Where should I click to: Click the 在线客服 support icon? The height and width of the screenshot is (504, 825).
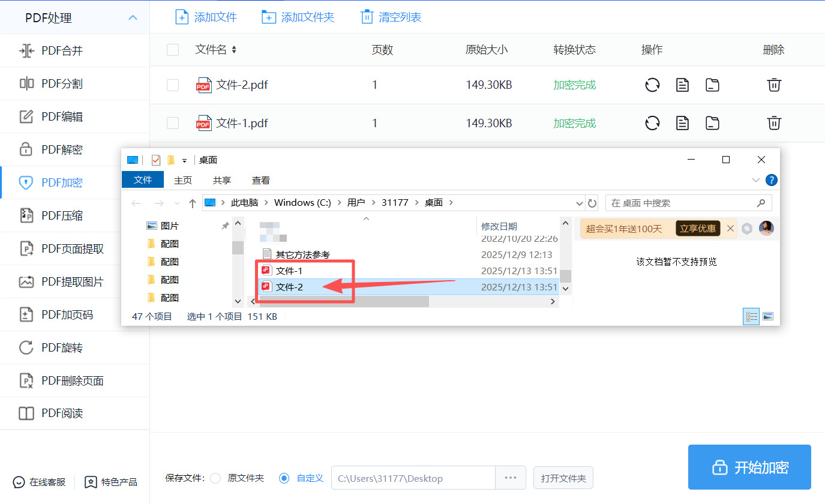[19, 482]
